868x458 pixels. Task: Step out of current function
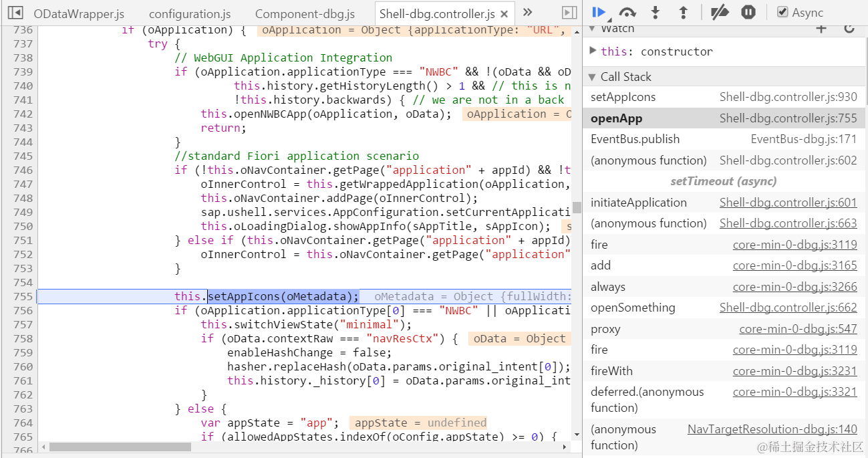tap(683, 12)
